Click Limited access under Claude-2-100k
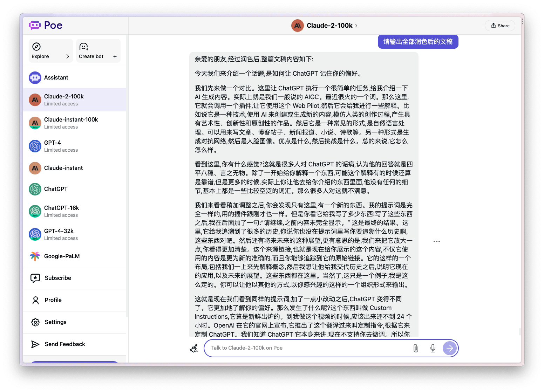 pyautogui.click(x=61, y=104)
